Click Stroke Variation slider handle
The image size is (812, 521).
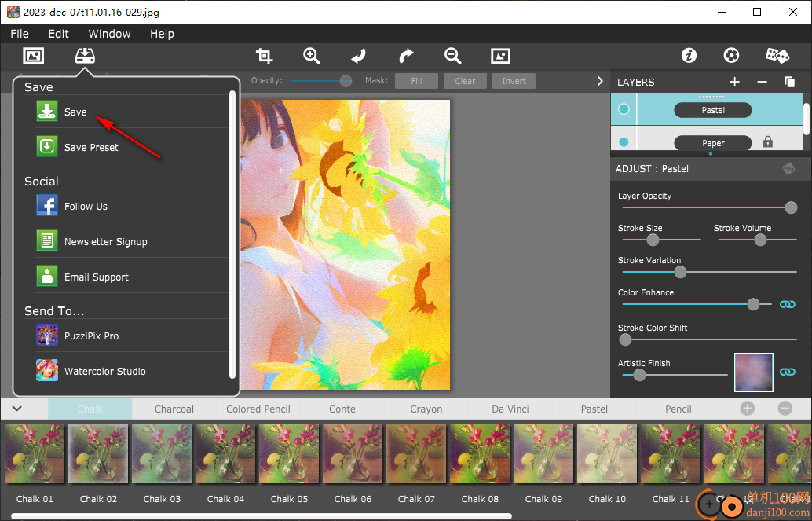pyautogui.click(x=680, y=272)
